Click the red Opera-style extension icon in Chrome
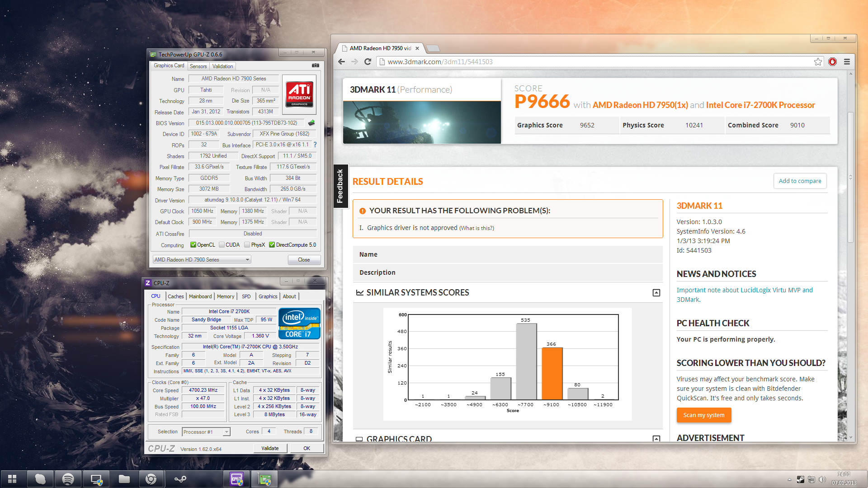 [832, 61]
